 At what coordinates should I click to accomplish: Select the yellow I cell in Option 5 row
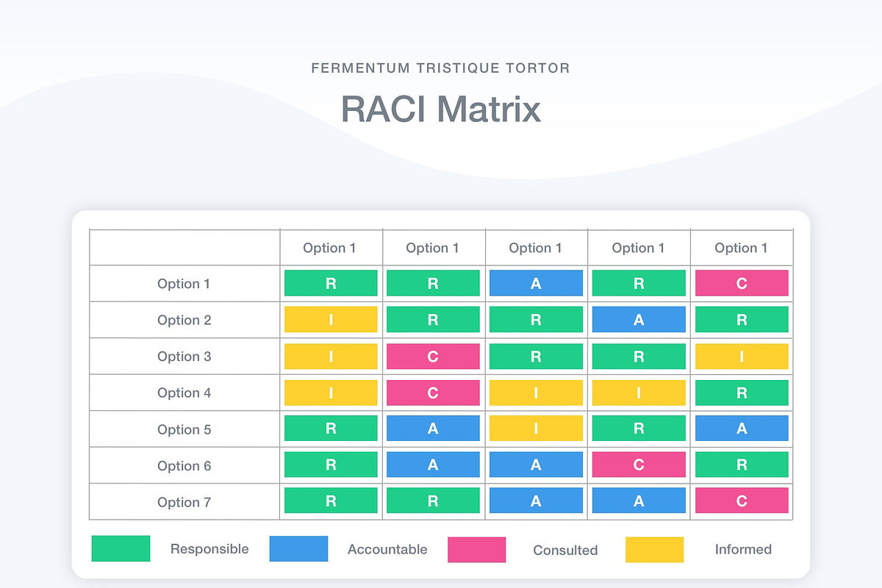coord(536,429)
